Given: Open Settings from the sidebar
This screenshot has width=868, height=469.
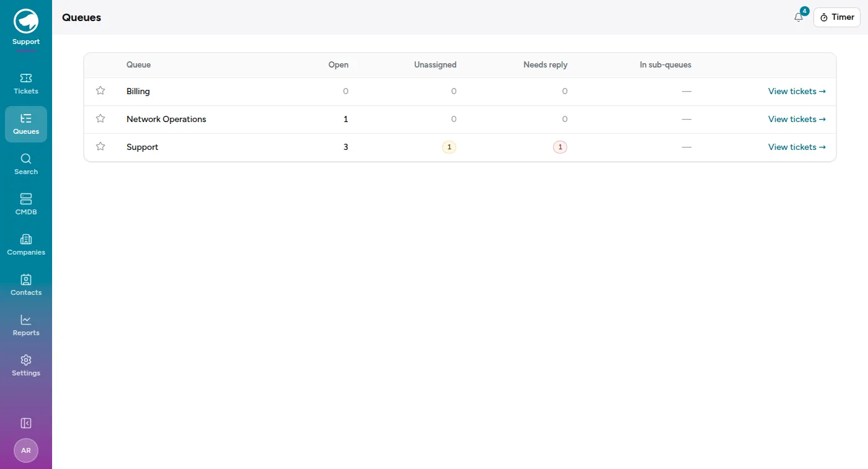Looking at the screenshot, I should [x=26, y=366].
